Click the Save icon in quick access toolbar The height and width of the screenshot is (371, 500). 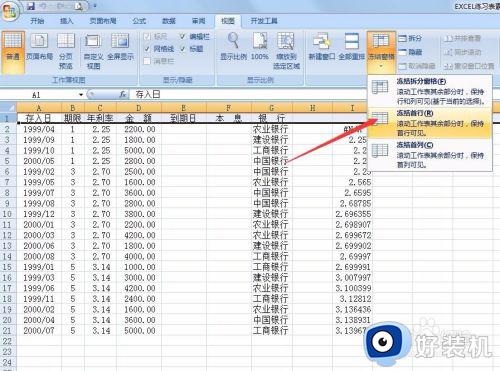tap(31, 6)
